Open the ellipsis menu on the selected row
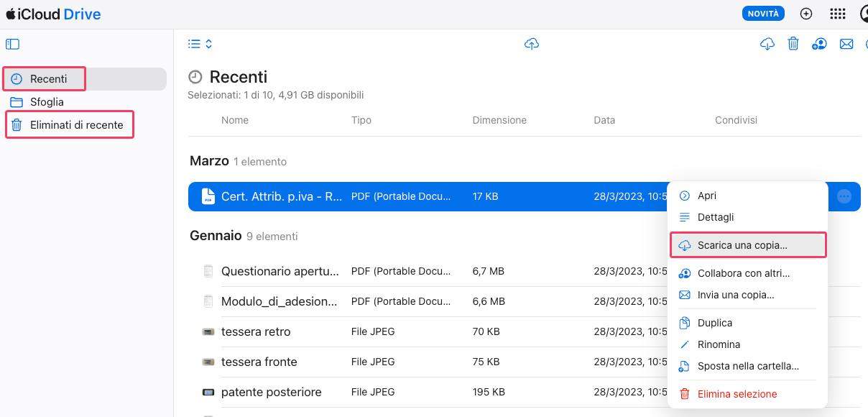This screenshot has width=868, height=417. [x=844, y=196]
